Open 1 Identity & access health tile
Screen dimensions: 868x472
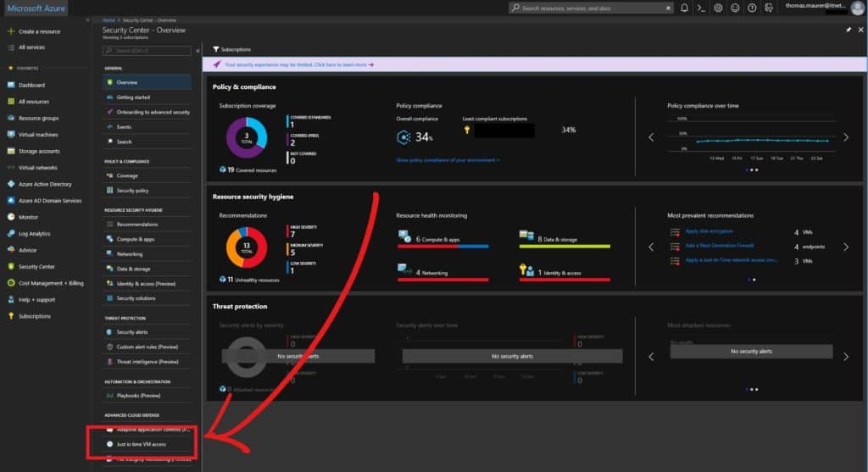coord(565,272)
